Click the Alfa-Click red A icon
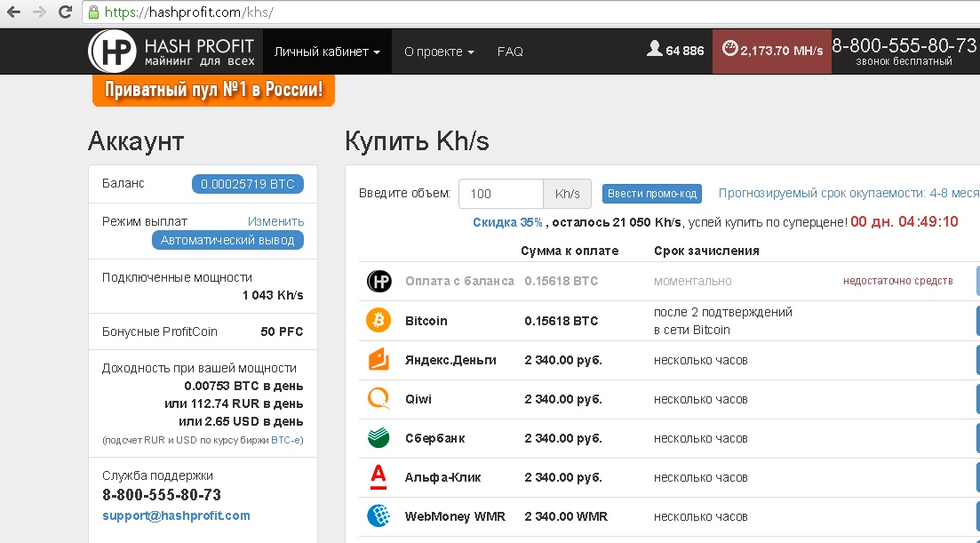This screenshot has width=980, height=543. 378,477
